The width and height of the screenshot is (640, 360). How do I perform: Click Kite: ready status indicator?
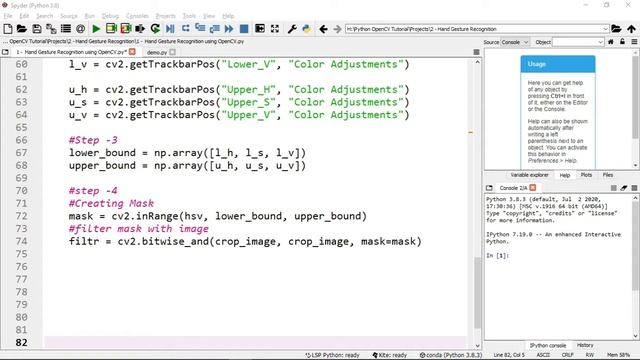[389, 355]
